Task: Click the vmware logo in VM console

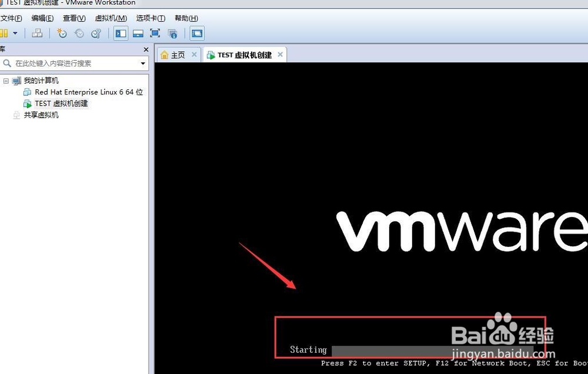Action: point(462,231)
